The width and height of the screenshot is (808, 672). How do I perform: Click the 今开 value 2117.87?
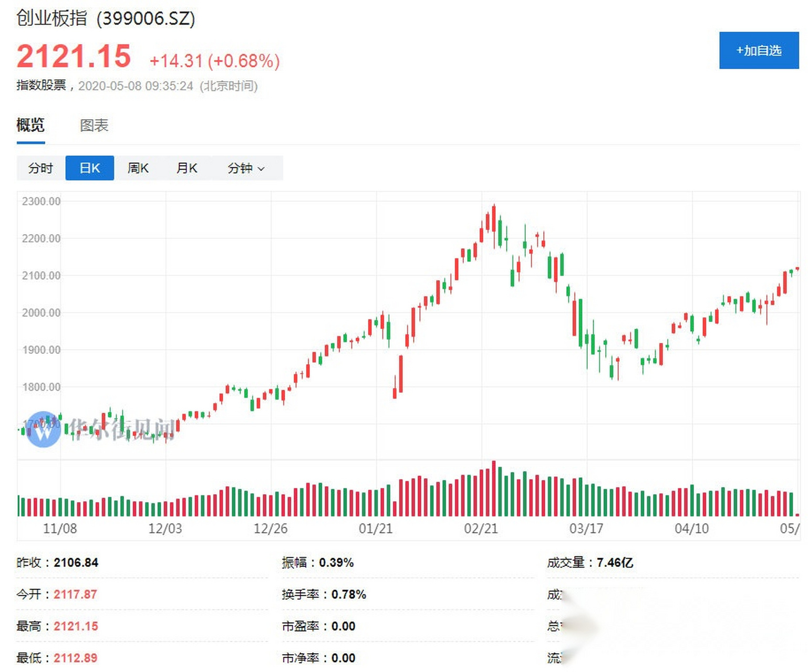(x=76, y=594)
